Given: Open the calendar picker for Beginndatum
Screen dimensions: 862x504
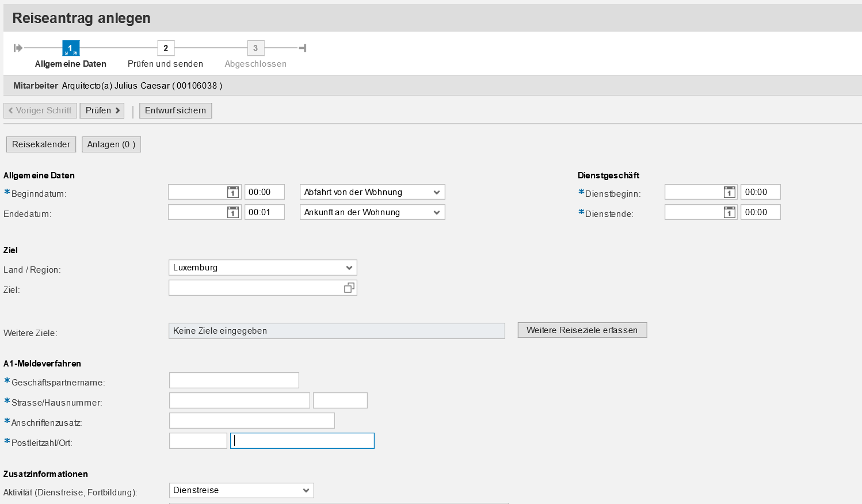Looking at the screenshot, I should coord(232,192).
